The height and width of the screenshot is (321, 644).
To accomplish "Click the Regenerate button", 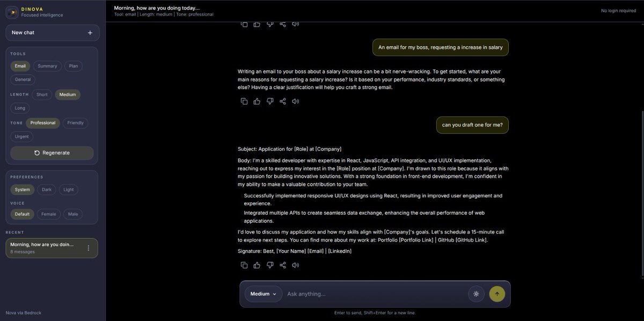I will point(52,153).
